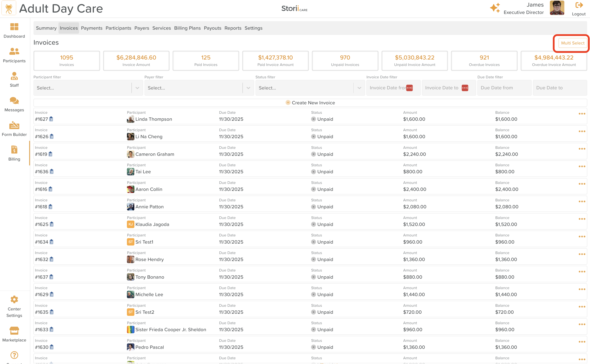The height and width of the screenshot is (364, 590).
Task: Open the Billing Plans tab
Action: (x=187, y=28)
